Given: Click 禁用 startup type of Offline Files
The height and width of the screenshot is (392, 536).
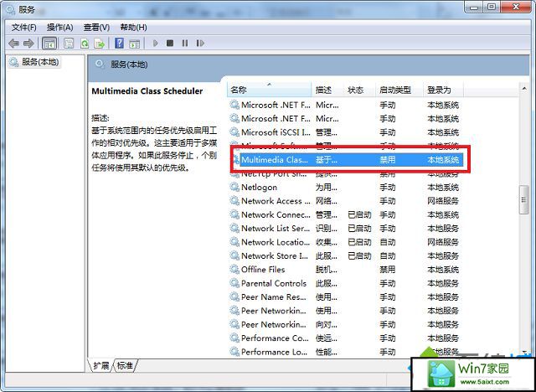Looking at the screenshot, I should coord(388,270).
